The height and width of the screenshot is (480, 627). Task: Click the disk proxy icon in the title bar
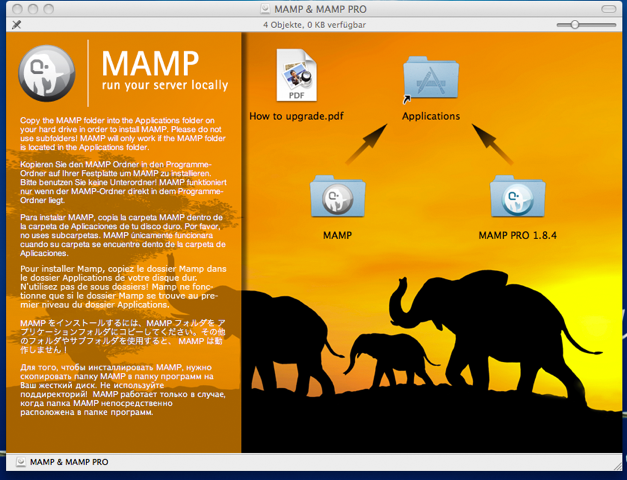[265, 9]
